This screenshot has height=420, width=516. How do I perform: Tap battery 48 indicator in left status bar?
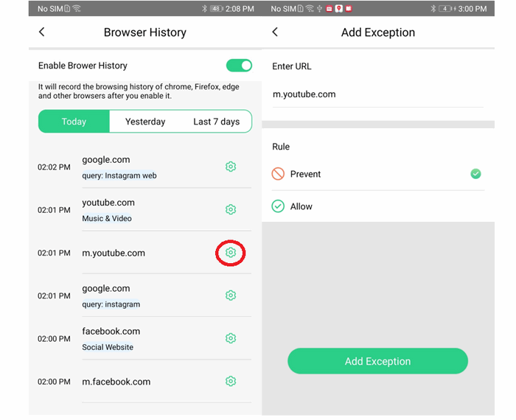pos(217,9)
